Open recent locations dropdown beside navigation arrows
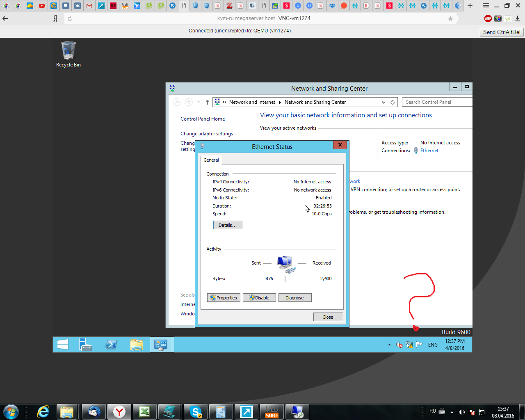The height and width of the screenshot is (420, 525). (x=198, y=102)
